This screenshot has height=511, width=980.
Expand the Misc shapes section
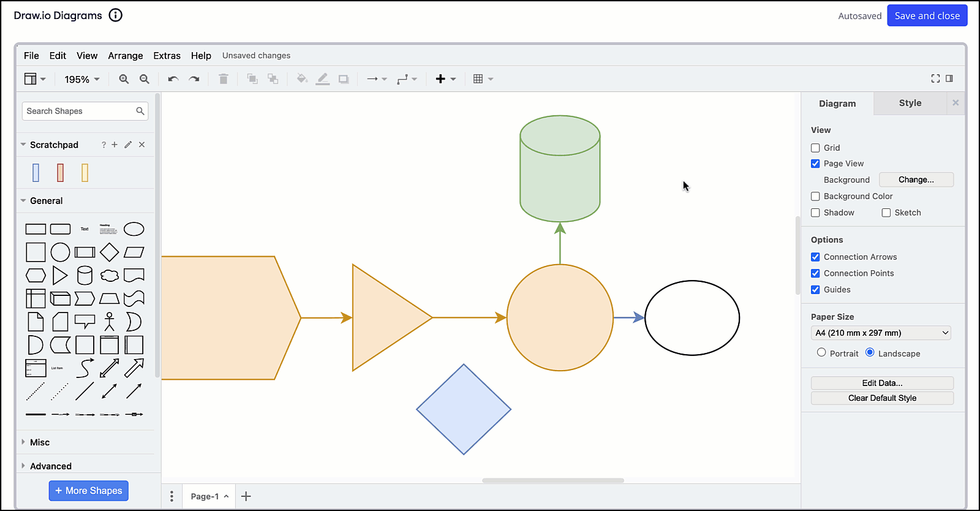tap(40, 442)
